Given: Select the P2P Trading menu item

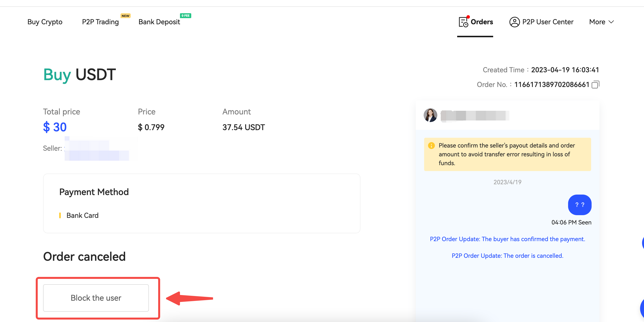Looking at the screenshot, I should click(100, 22).
